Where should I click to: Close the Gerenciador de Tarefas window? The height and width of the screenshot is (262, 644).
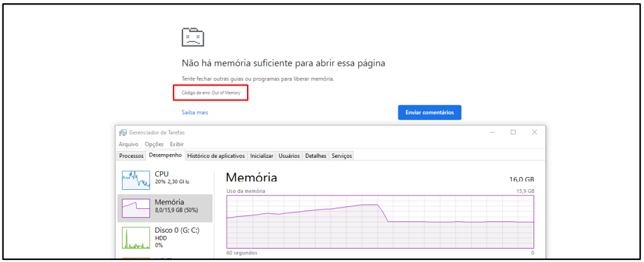[x=534, y=132]
